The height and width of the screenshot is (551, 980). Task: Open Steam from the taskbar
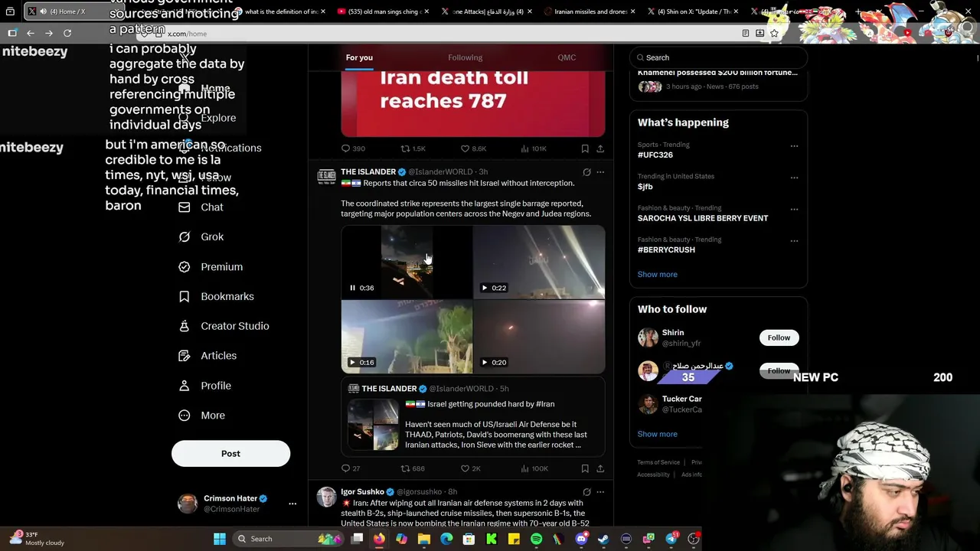pos(603,539)
